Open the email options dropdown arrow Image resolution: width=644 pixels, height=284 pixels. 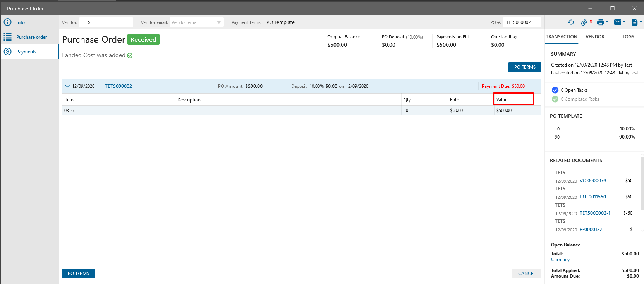pyautogui.click(x=624, y=22)
